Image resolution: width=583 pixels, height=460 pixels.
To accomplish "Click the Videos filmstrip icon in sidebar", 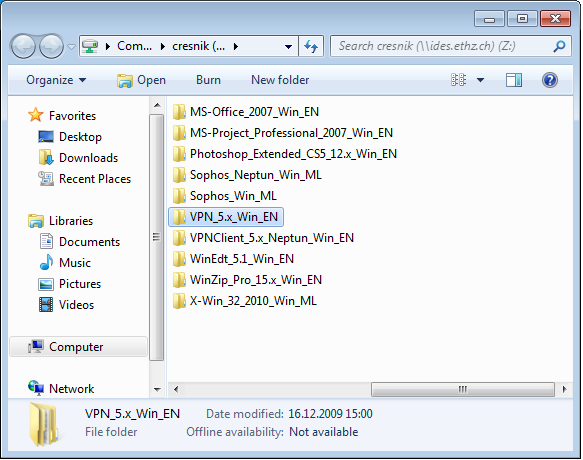I will 46,305.
